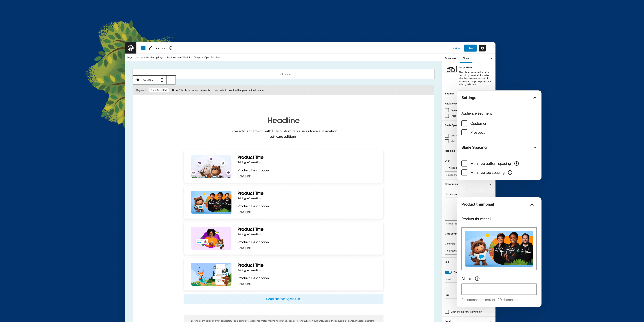Screen dimensions: 644x322
Task: Open the editor options kebab menu
Action: pos(489,48)
